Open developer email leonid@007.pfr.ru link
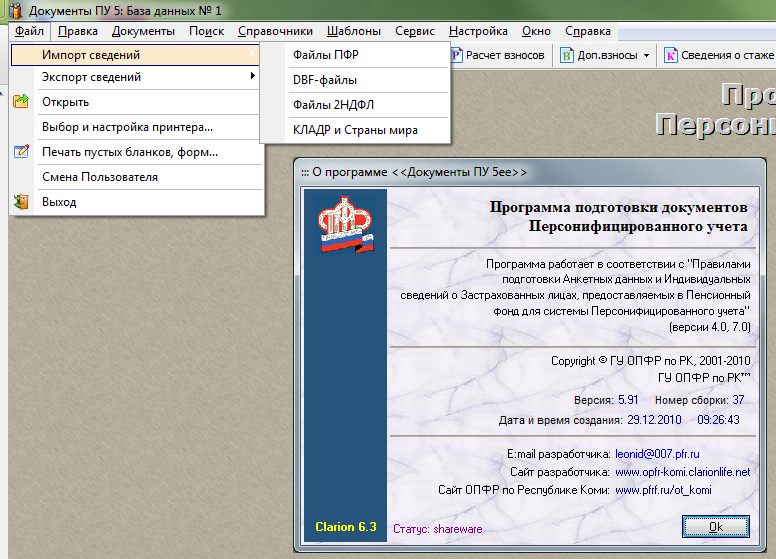This screenshot has width=776, height=559. pyautogui.click(x=656, y=454)
